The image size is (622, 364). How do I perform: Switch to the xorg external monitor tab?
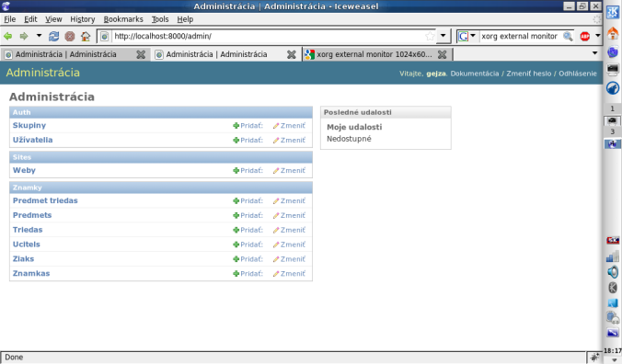(374, 54)
